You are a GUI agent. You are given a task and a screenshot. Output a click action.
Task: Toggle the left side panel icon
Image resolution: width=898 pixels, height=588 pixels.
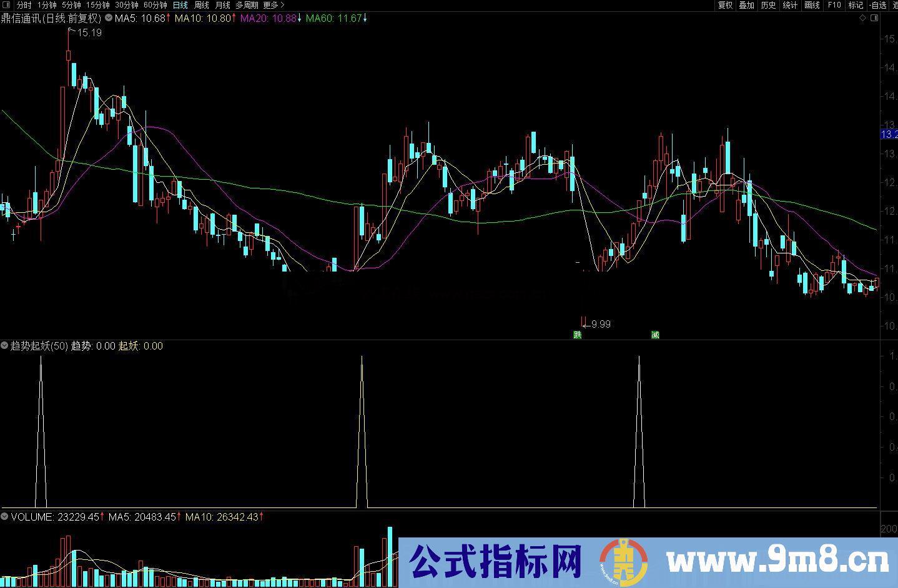[5, 5]
